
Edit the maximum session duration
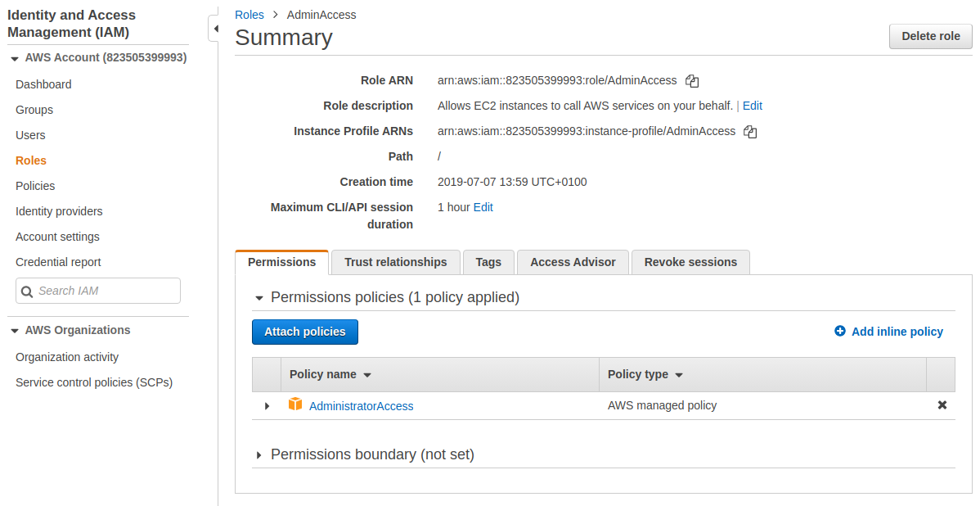[483, 207]
